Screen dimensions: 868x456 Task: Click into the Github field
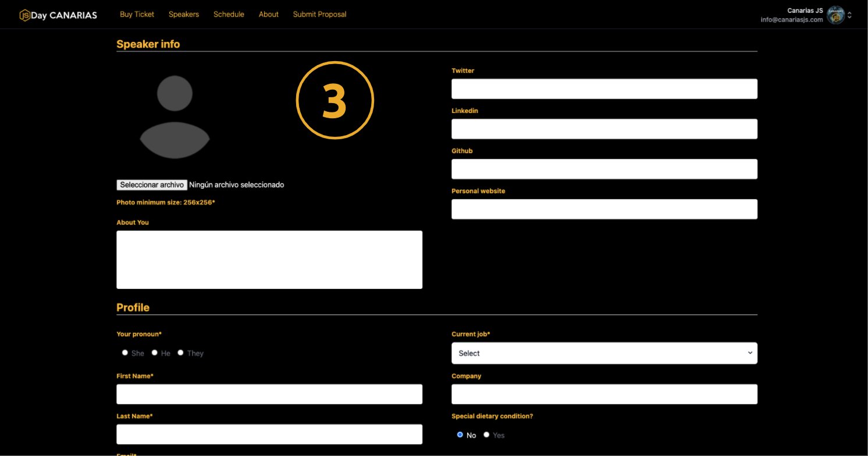coord(604,169)
